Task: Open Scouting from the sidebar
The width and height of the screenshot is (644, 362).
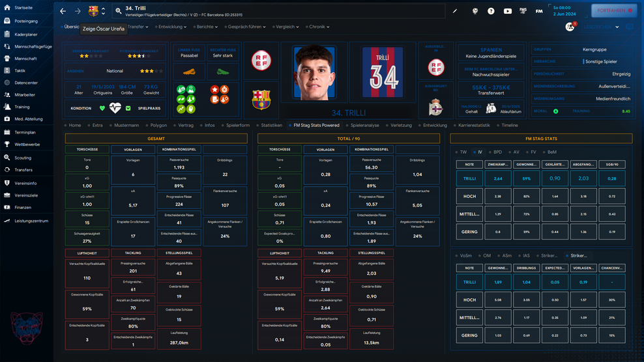Action: pos(22,158)
